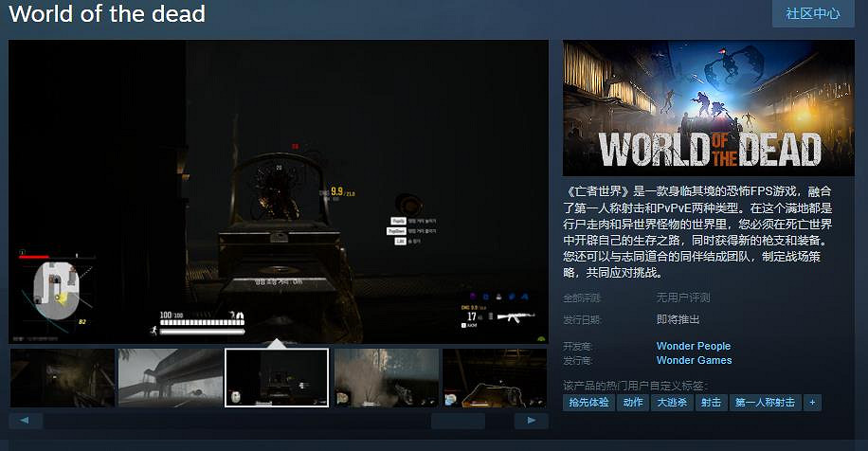Click the Wonder People developer link
868x451 pixels.
click(693, 346)
